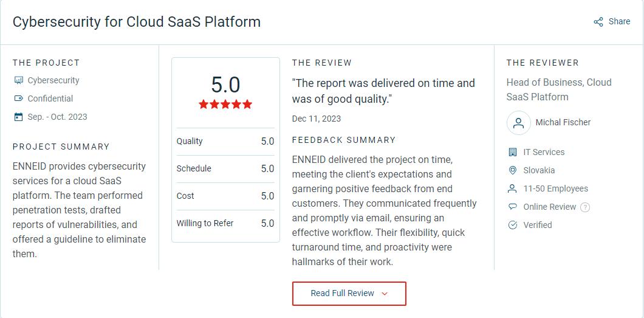The width and height of the screenshot is (644, 318).
Task: Click the review quote heading text
Action: coord(383,91)
